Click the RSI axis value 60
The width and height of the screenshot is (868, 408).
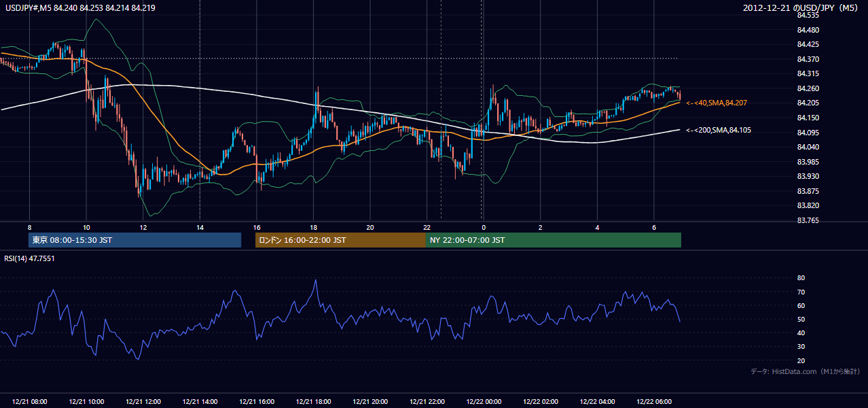[x=801, y=305]
